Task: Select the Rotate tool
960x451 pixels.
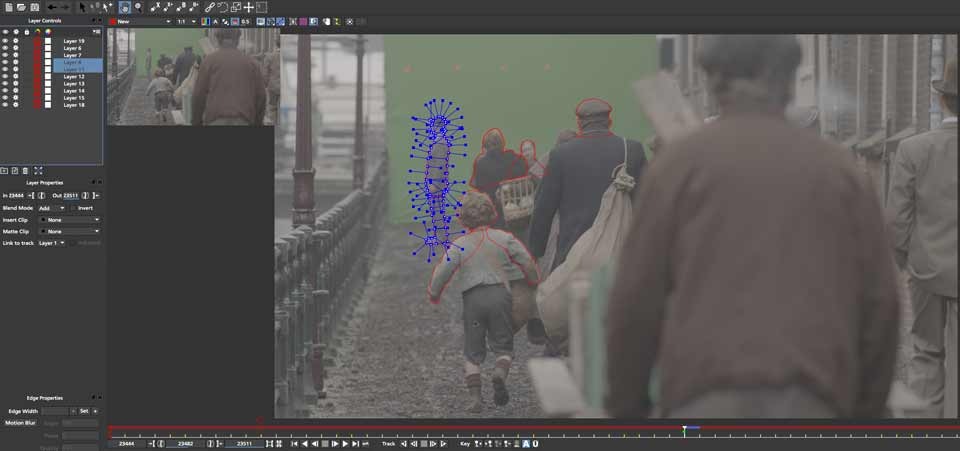Action: click(x=223, y=7)
